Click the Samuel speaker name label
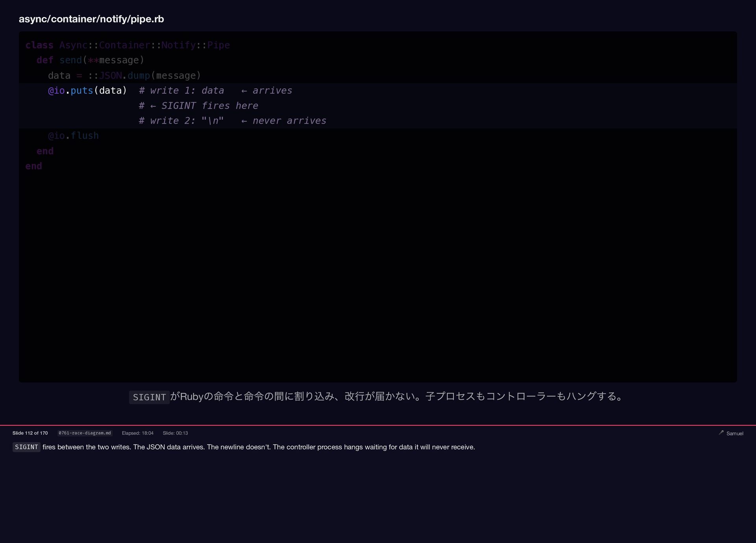Screen dimensions: 756x543 735,433
